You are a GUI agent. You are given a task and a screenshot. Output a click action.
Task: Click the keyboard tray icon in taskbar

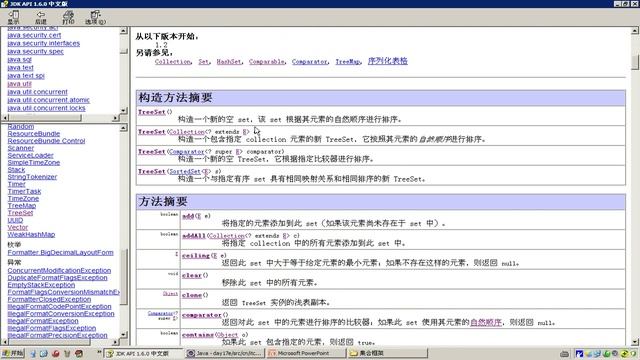tap(564, 354)
